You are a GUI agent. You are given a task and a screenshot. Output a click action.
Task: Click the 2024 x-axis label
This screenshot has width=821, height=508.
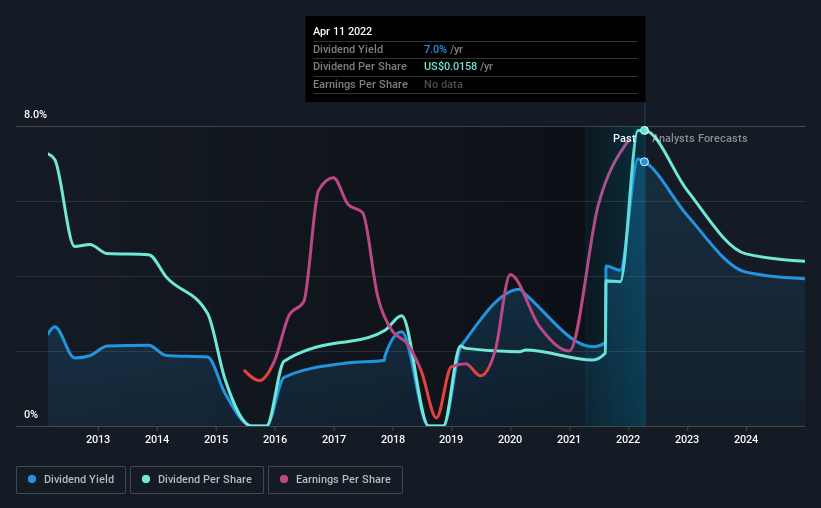click(x=746, y=439)
